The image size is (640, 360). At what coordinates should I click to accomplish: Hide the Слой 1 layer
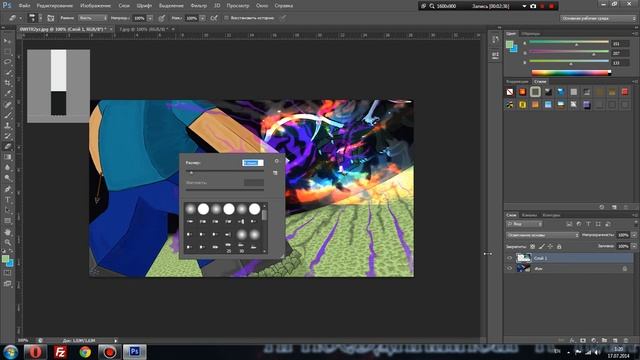[509, 258]
